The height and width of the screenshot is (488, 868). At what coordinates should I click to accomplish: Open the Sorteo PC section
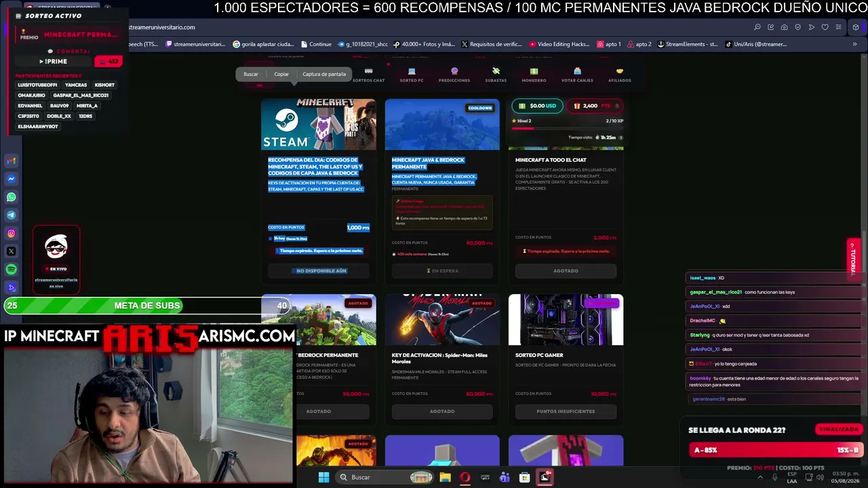[x=412, y=75]
